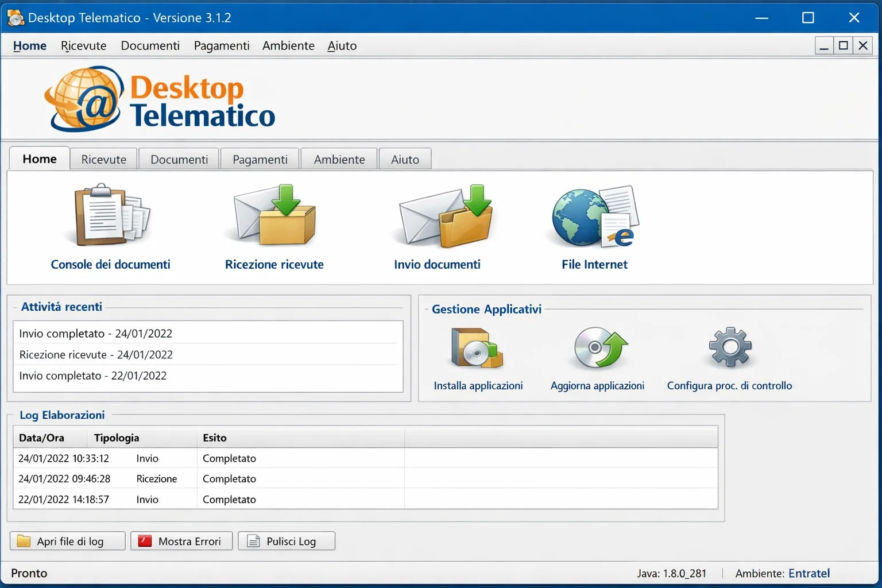Screen dimensions: 882x588
Task: Launch Installa applicazioni
Action: click(x=478, y=356)
